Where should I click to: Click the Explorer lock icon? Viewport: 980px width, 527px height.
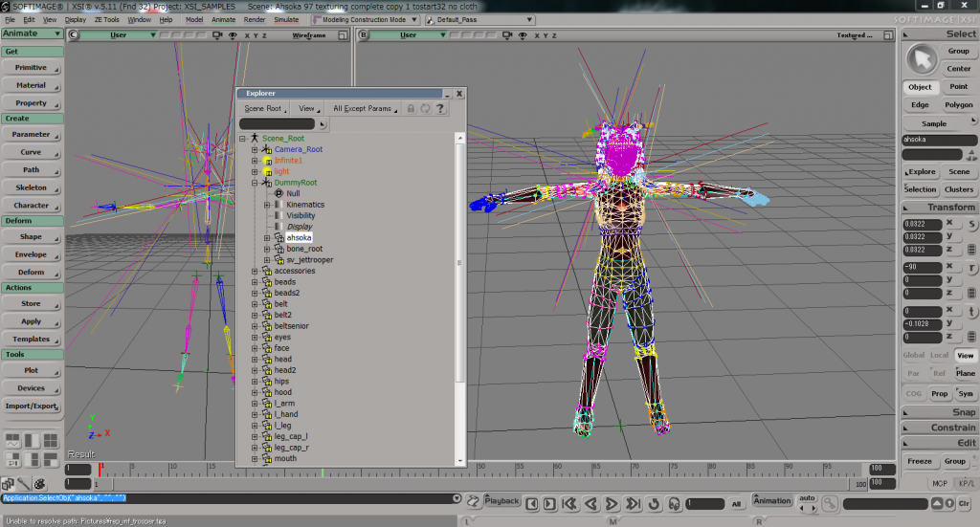(x=411, y=109)
